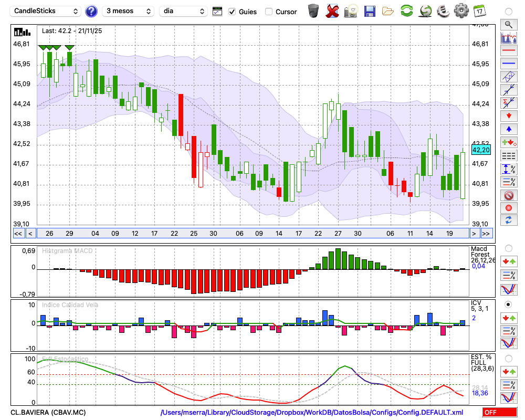Click the '<<' jump-to-start navigation button

click(18, 234)
